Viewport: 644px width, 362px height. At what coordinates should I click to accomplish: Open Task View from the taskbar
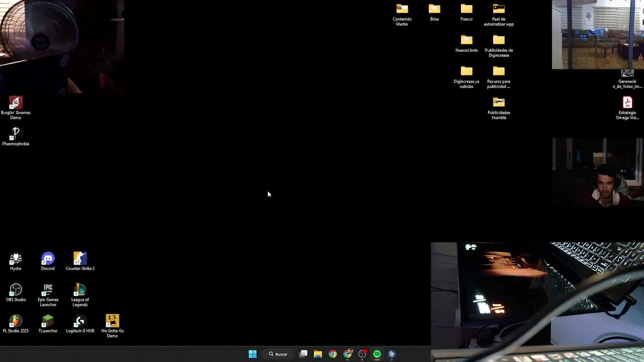(303, 354)
